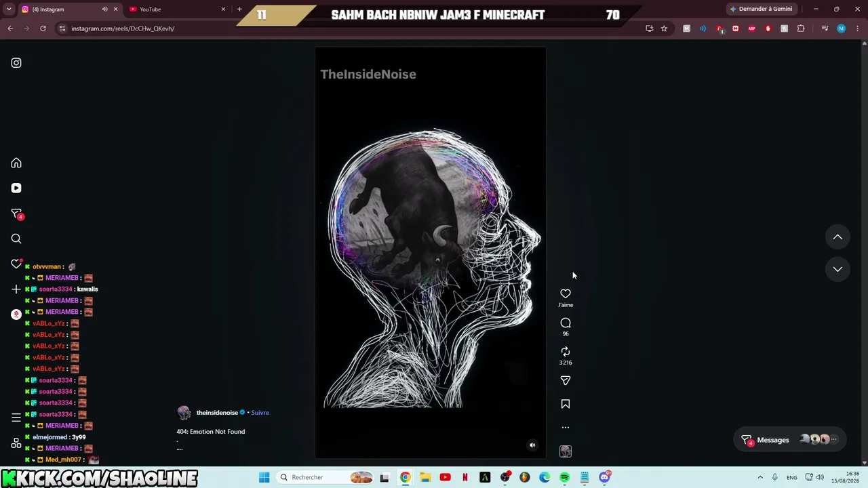Open the Chrome profile avatar menu
Viewport: 868px width, 488px height.
(x=841, y=28)
